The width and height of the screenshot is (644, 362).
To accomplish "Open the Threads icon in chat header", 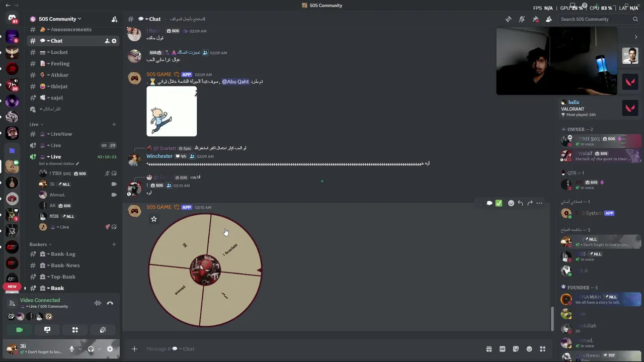I will (x=508, y=19).
